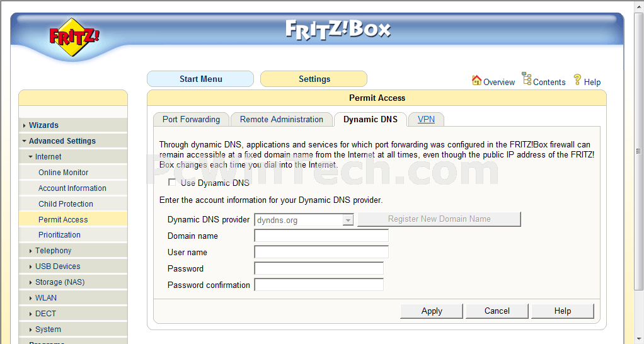Enable the Use Dynamic DNS checkbox

[x=172, y=182]
